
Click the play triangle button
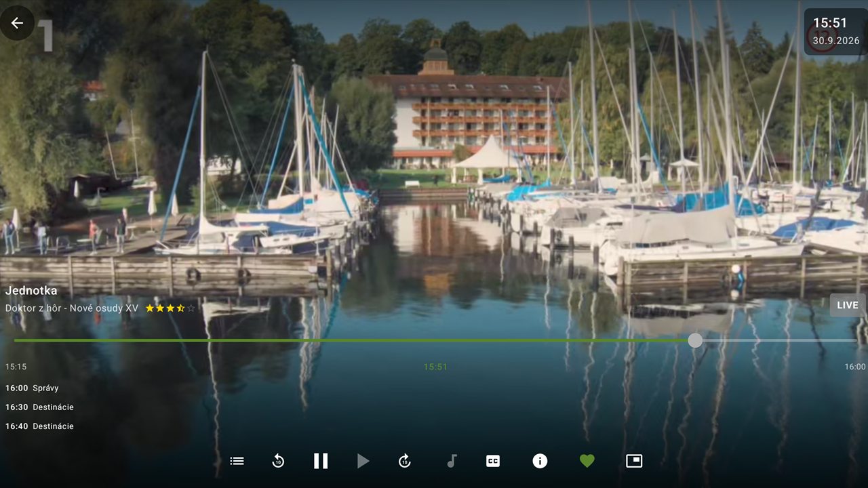(363, 461)
